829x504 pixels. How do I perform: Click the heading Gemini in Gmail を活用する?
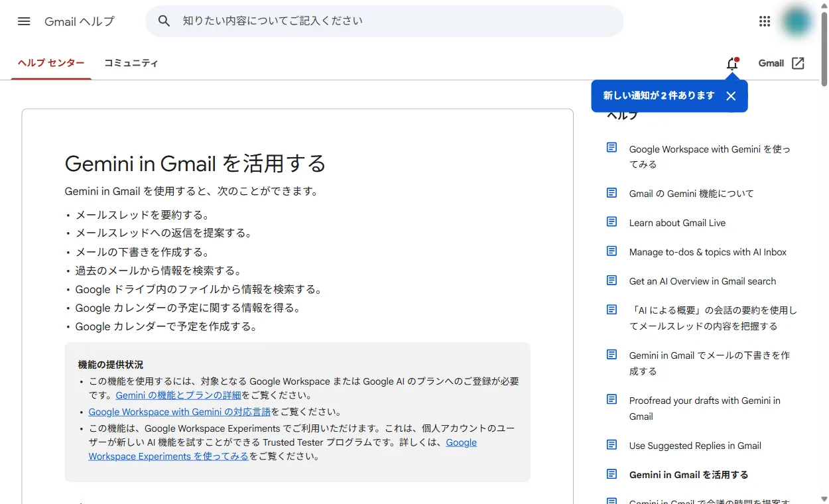coord(196,163)
